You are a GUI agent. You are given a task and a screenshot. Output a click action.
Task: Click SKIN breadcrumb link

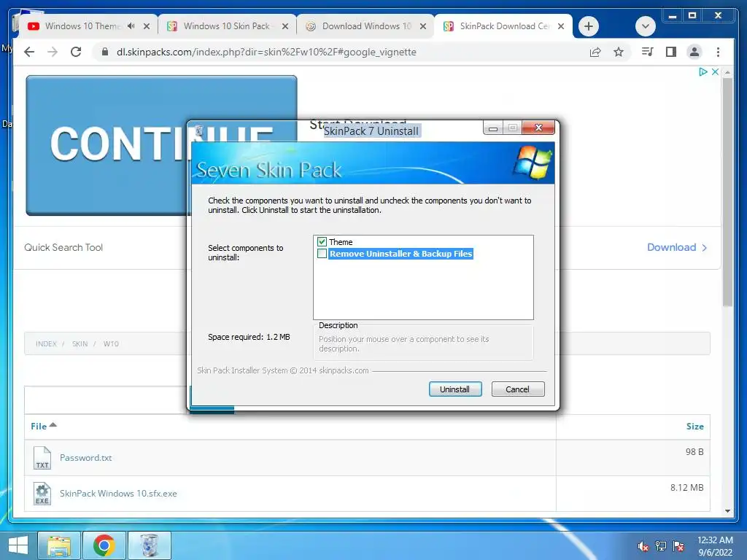point(80,344)
